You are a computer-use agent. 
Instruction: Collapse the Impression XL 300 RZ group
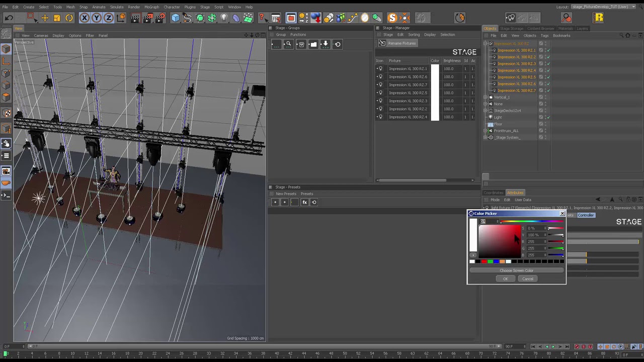(485, 44)
